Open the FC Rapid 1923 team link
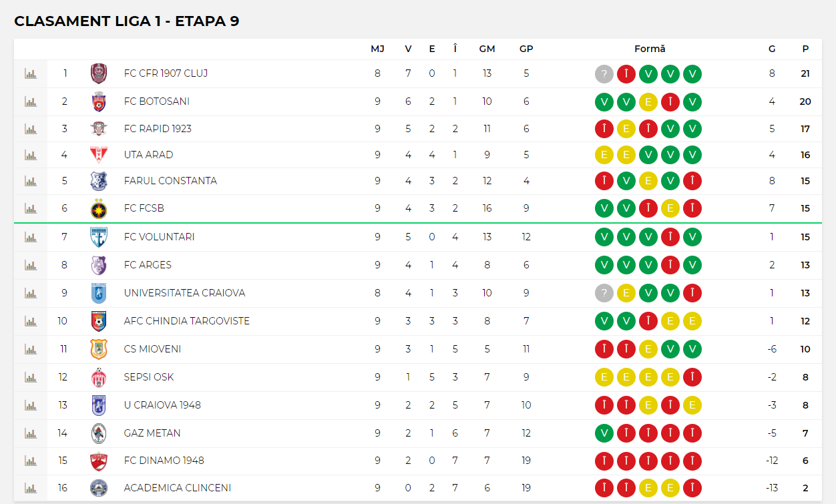This screenshot has width=836, height=504. coord(158,129)
